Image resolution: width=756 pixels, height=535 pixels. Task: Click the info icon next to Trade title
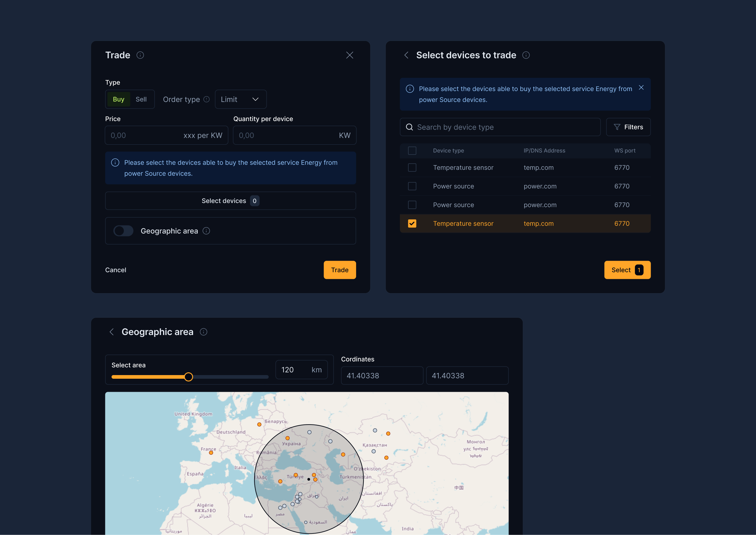[140, 55]
